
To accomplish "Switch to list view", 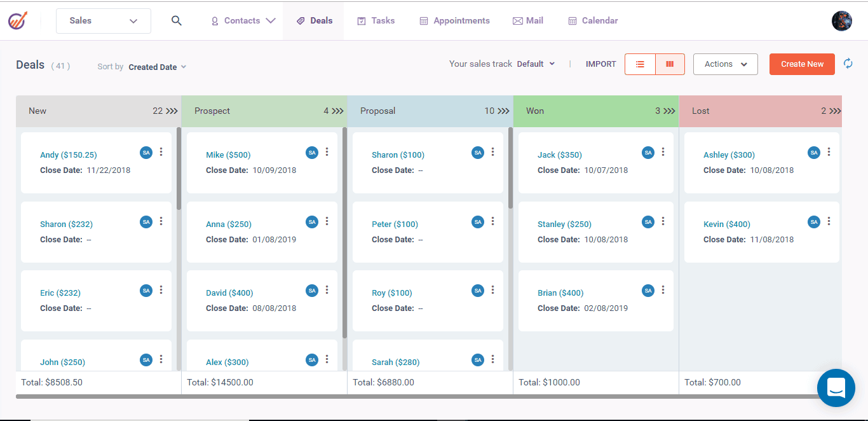I will 640,64.
